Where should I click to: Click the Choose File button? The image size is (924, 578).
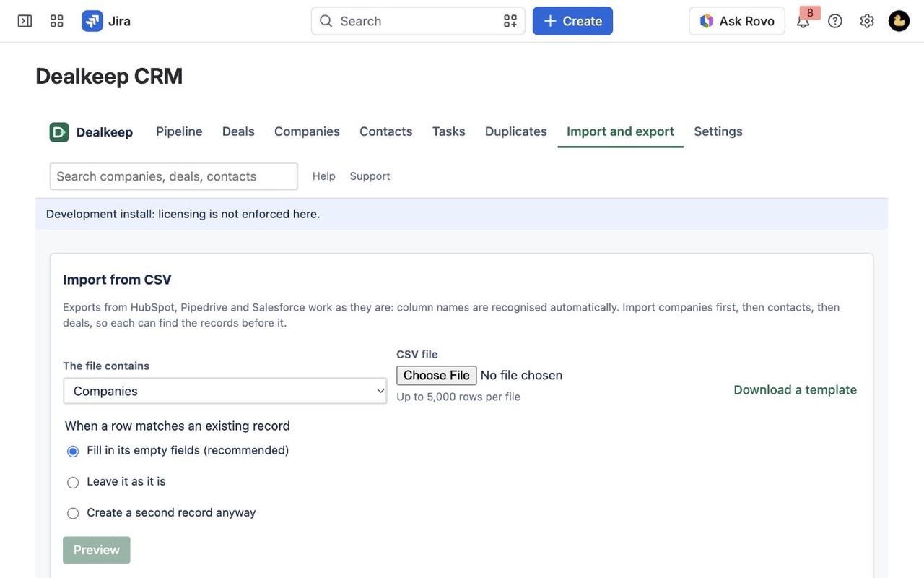437,375
